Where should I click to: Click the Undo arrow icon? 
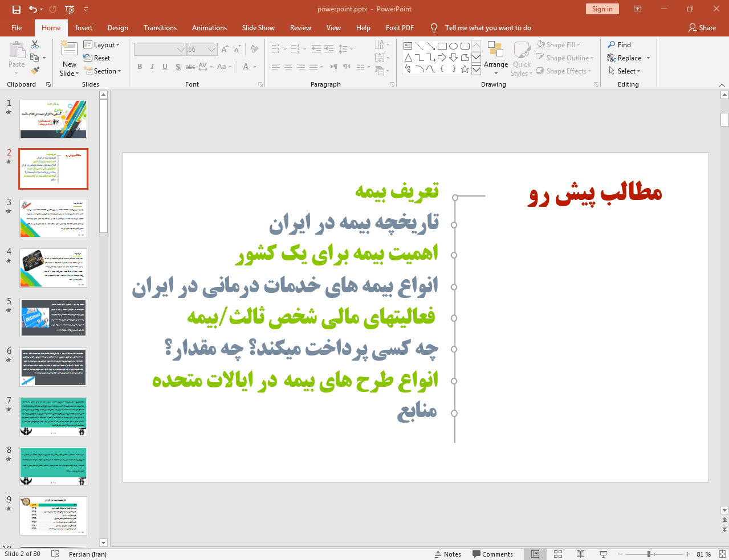[x=33, y=9]
